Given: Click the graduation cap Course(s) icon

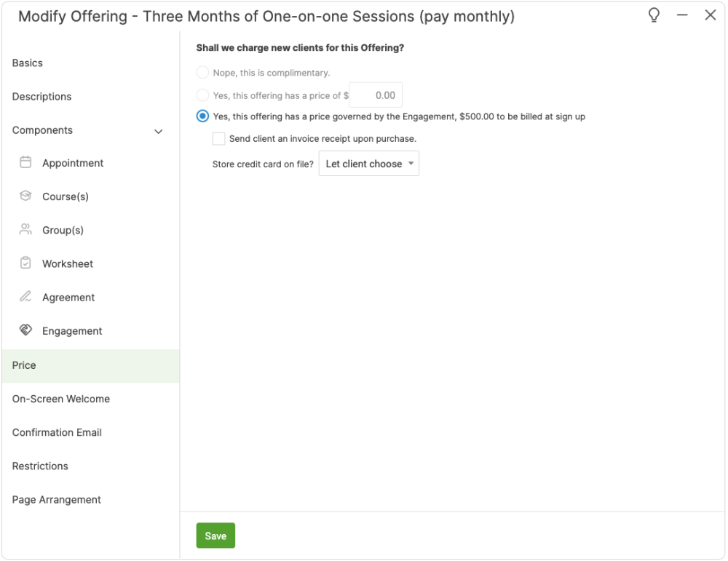Looking at the screenshot, I should [25, 196].
